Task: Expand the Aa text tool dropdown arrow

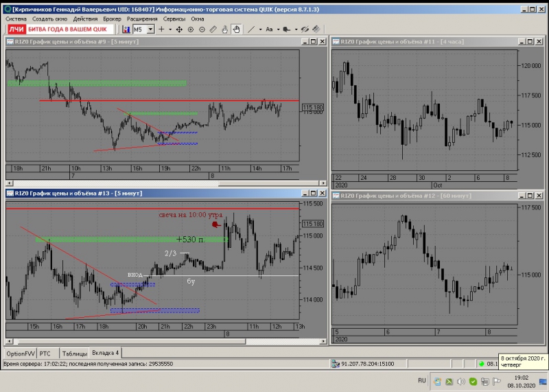Action: pos(278,30)
